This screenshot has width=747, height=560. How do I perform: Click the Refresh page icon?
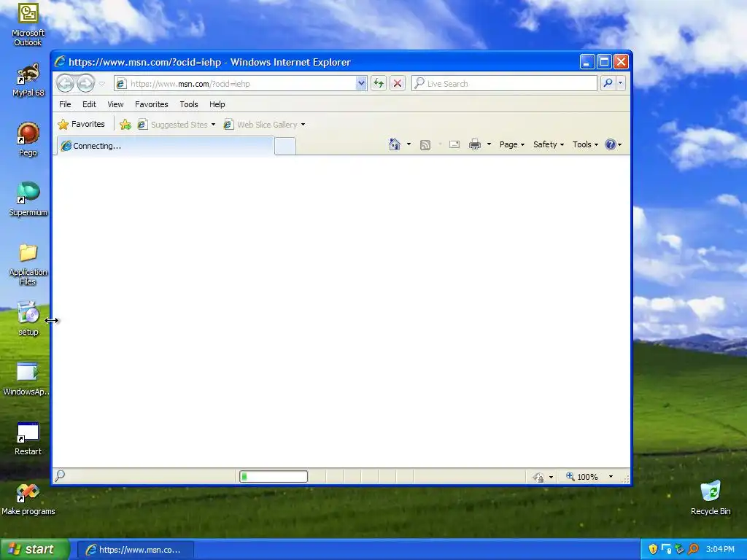pos(379,84)
